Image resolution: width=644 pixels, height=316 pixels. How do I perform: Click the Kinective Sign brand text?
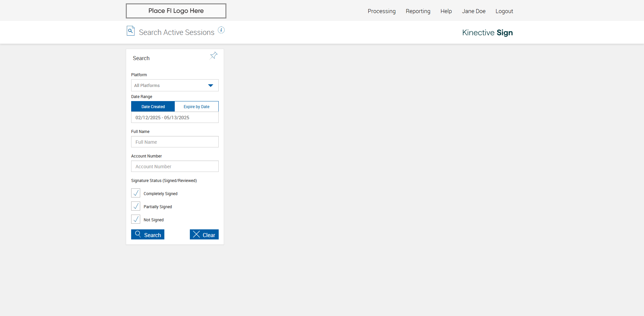tap(487, 33)
